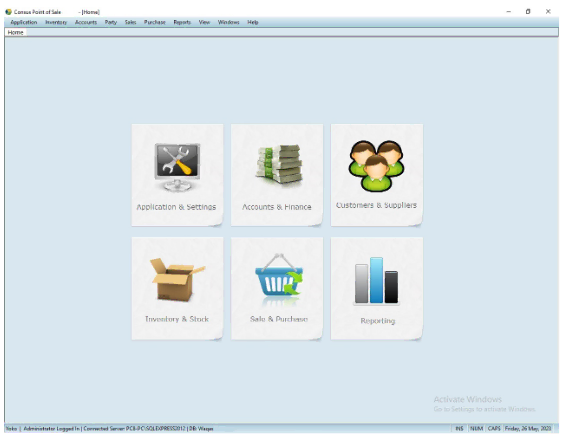This screenshot has width=564, height=437.
Task: Open the Inventory menu
Action: click(x=56, y=22)
